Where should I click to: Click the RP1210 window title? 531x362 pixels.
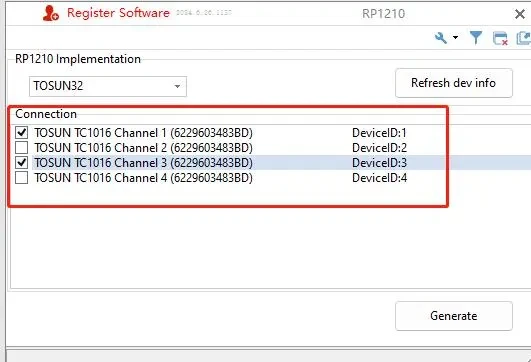point(383,14)
